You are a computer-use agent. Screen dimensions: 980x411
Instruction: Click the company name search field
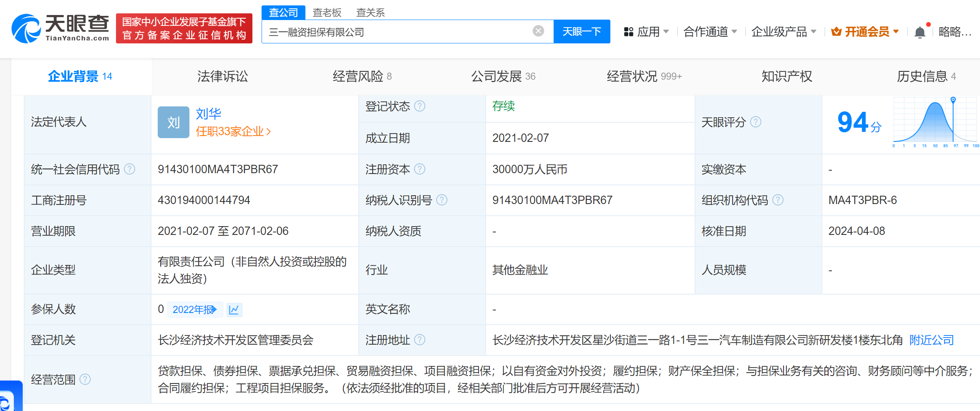[396, 32]
